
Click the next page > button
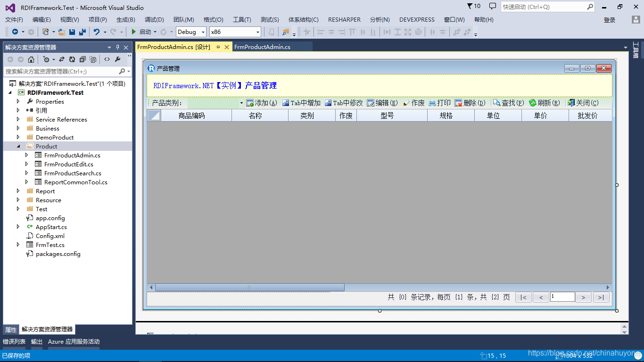(x=583, y=297)
